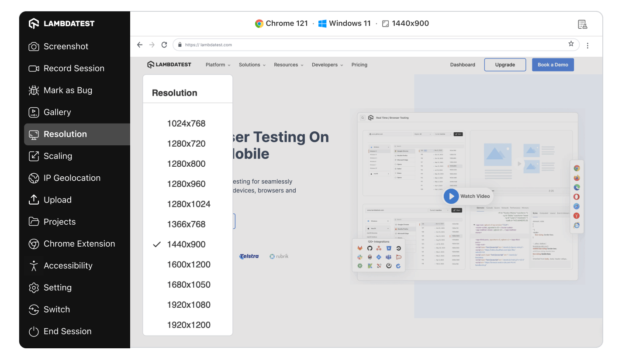Image resolution: width=622 pixels, height=364 pixels.
Task: Click the End Session power icon
Action: click(x=34, y=332)
